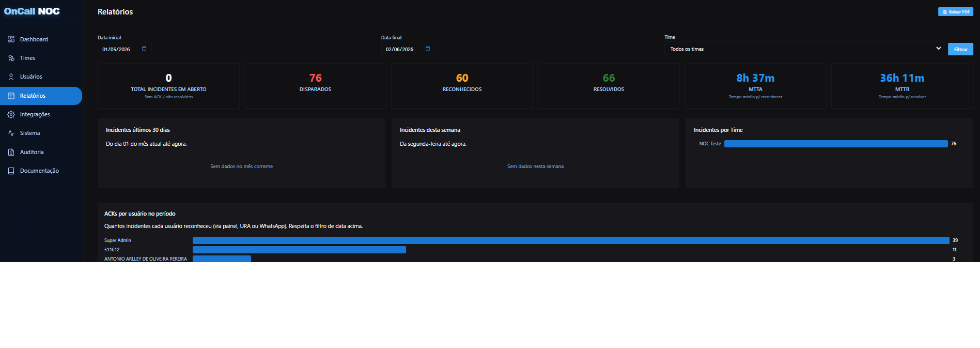Click the Data inicial date field
The height and width of the screenshot is (348, 980).
coord(125,49)
